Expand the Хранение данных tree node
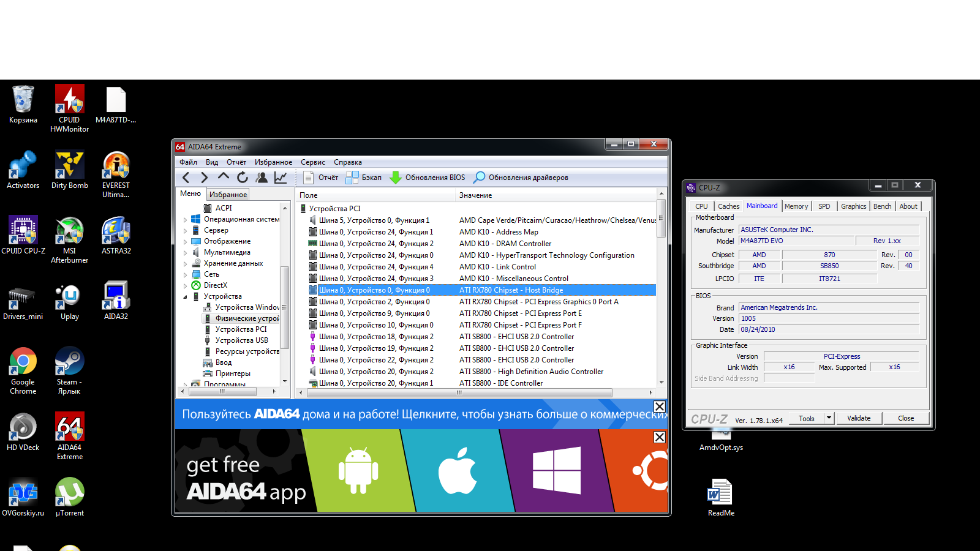980x551 pixels. click(x=186, y=263)
